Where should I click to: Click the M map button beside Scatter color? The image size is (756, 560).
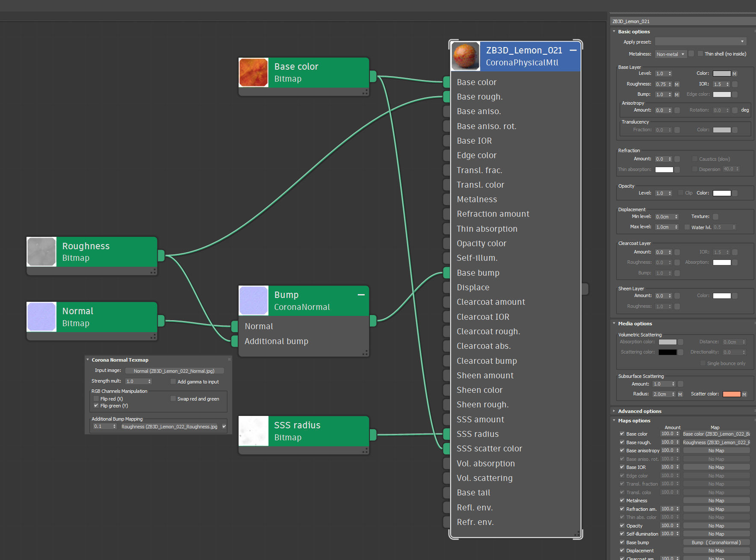pyautogui.click(x=744, y=394)
